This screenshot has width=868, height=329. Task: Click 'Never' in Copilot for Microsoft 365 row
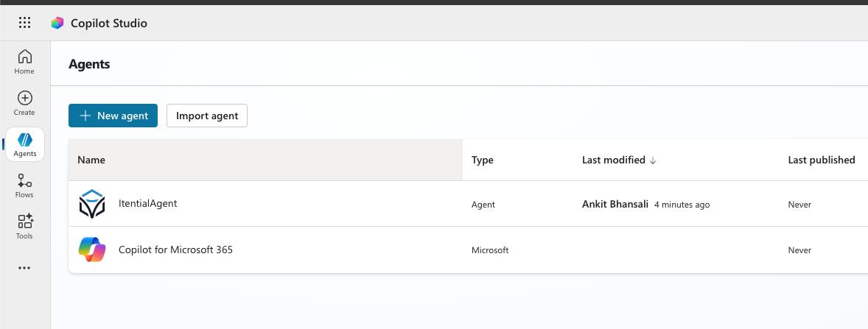click(799, 250)
